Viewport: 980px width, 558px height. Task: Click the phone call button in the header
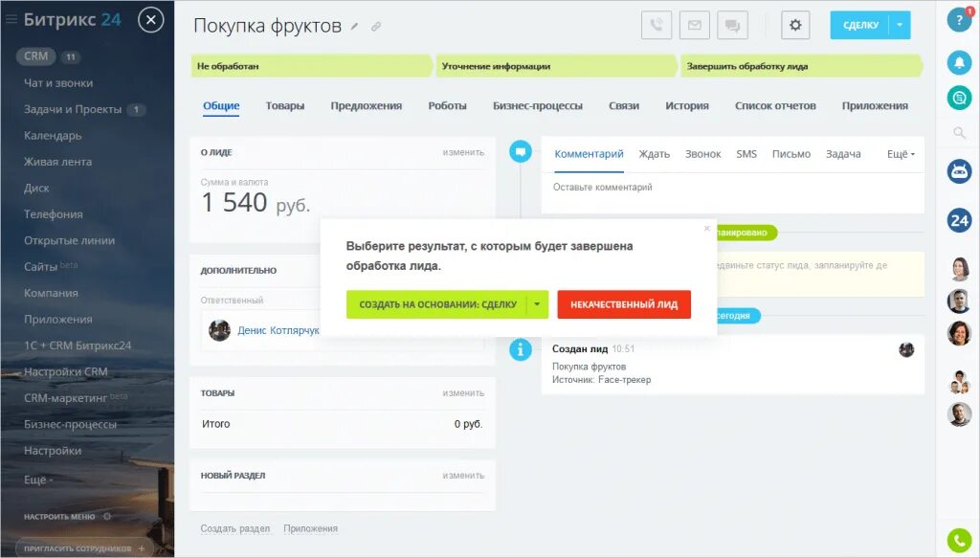(x=657, y=26)
